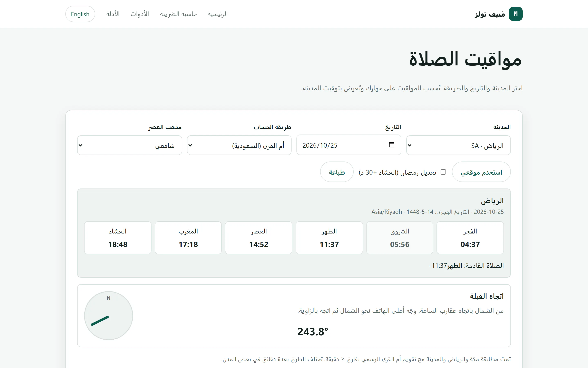
Task: Click the footnote about أم القرى calendar
Action: (x=366, y=359)
